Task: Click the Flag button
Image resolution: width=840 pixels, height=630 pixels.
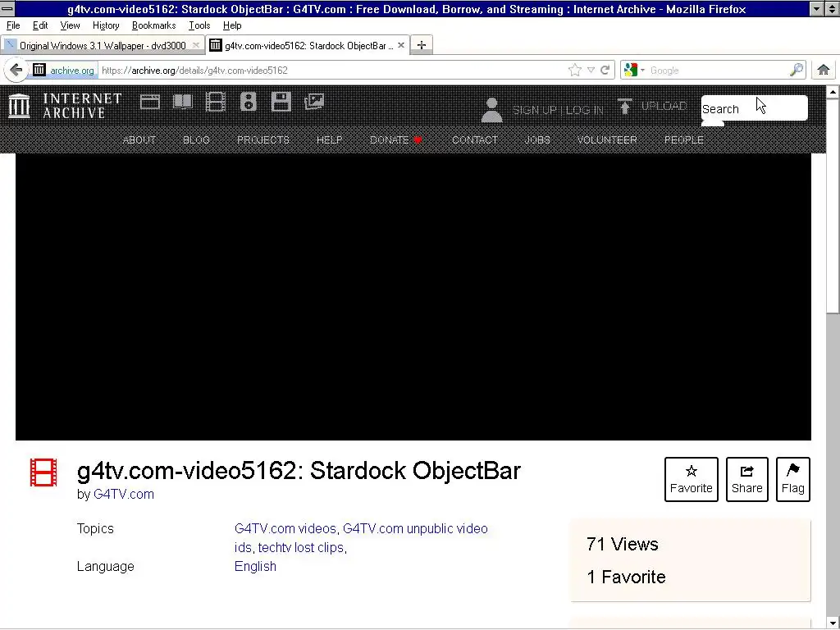Action: click(x=793, y=479)
